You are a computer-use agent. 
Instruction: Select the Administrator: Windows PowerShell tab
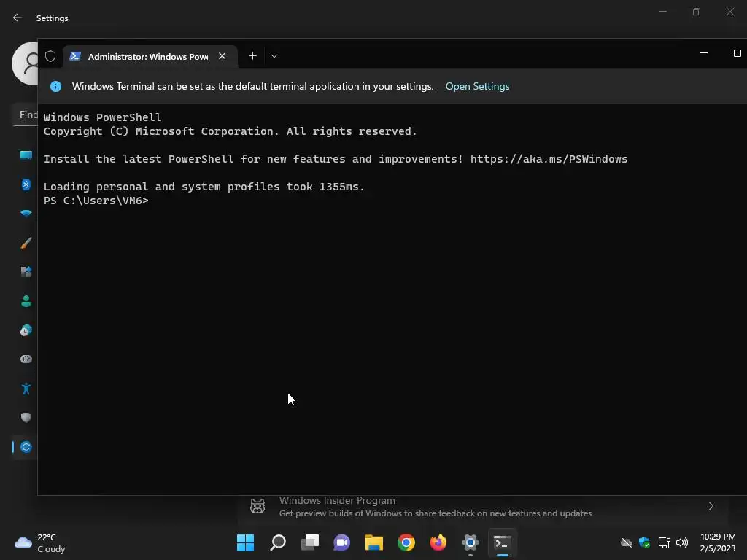coord(150,57)
